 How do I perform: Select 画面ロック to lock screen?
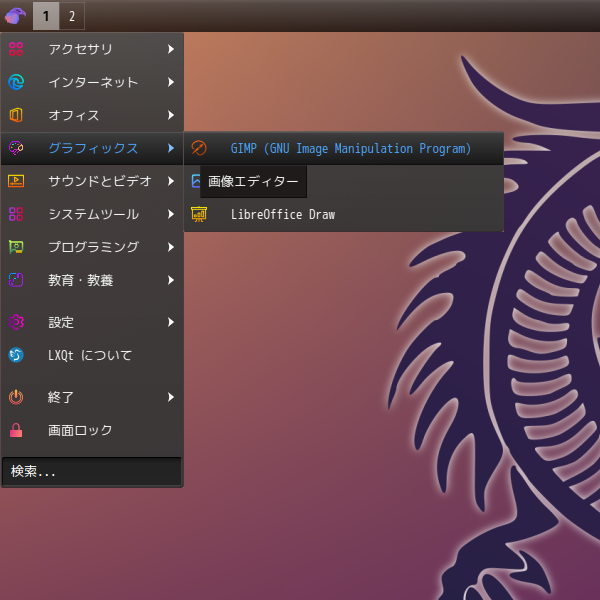pos(92,430)
